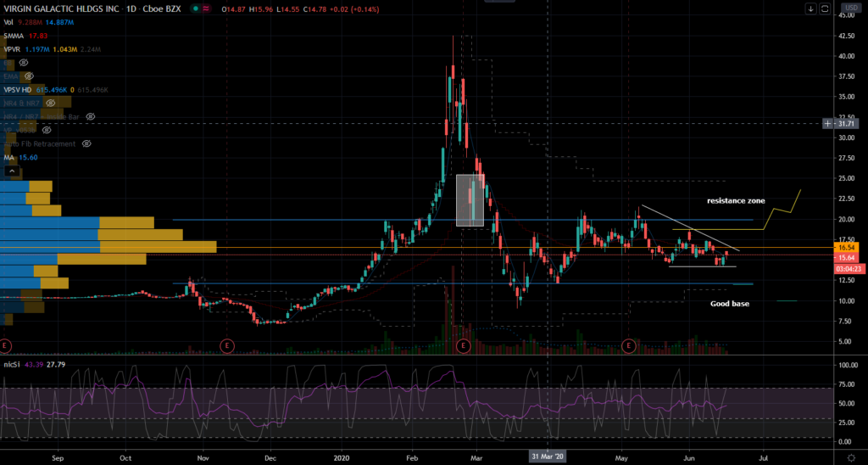This screenshot has height=465, width=868.
Task: Click the 31 Mar '20 date label
Action: pos(548,457)
